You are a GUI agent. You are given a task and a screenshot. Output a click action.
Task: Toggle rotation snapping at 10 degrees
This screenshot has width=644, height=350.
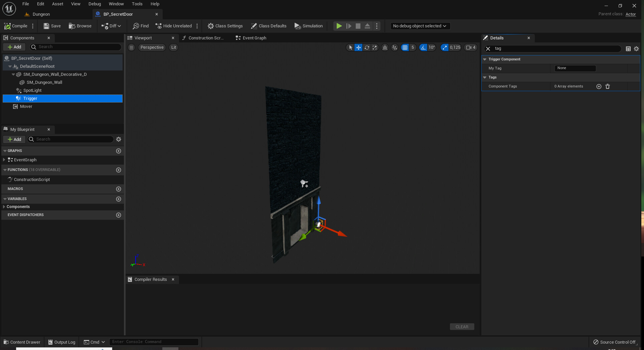[x=424, y=47]
